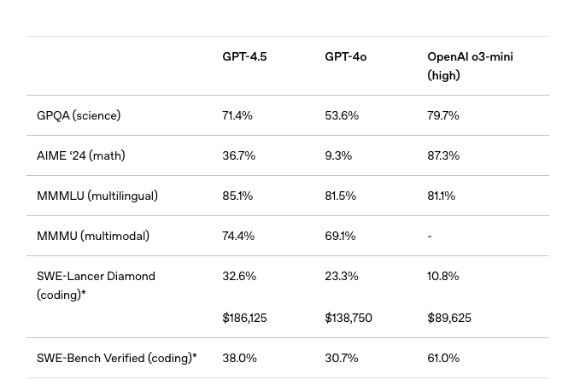Click the 87.3% AIME score cell
580x392 pixels.
click(443, 155)
